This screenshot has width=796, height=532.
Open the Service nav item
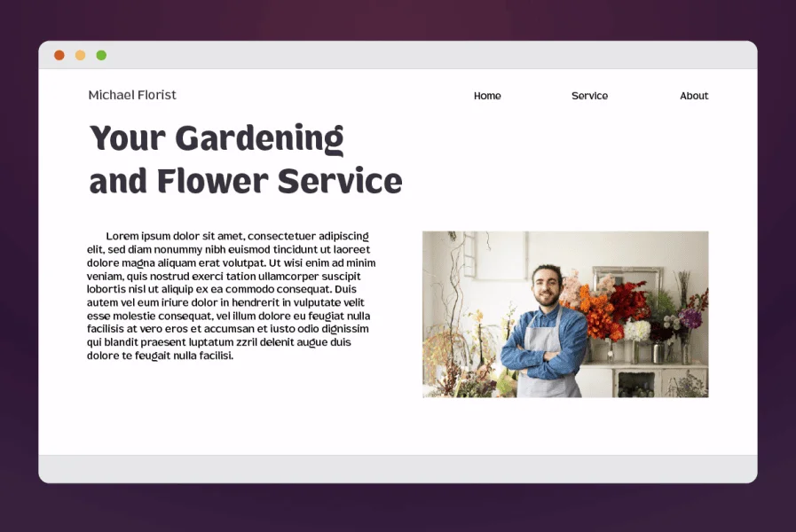pos(589,96)
